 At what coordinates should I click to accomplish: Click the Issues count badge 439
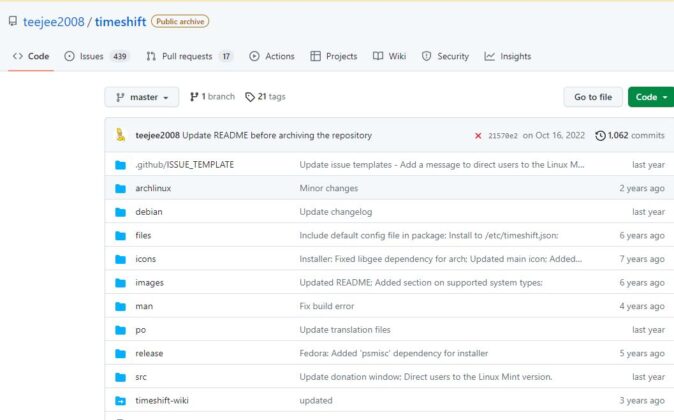click(x=119, y=56)
